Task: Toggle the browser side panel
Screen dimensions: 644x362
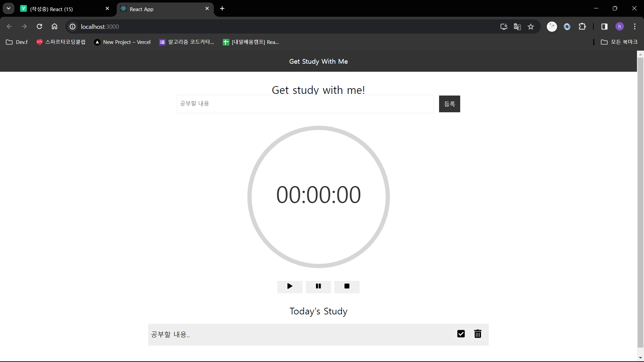Action: coord(604,26)
